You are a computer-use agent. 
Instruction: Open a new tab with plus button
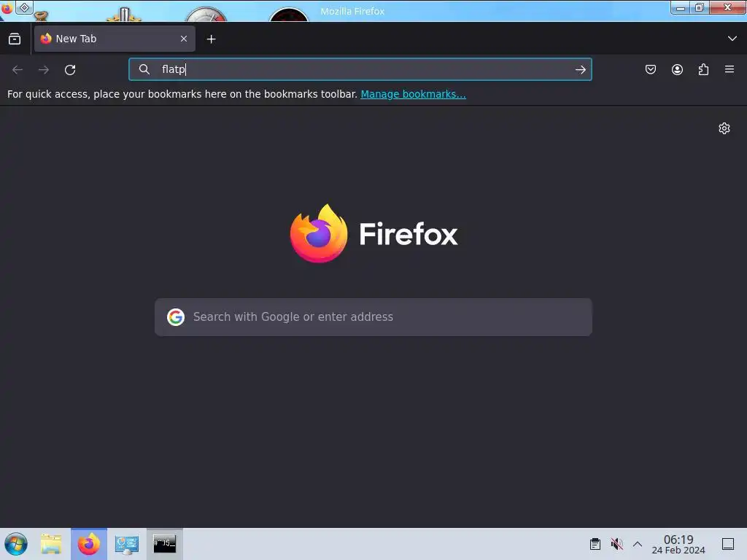[x=211, y=39]
